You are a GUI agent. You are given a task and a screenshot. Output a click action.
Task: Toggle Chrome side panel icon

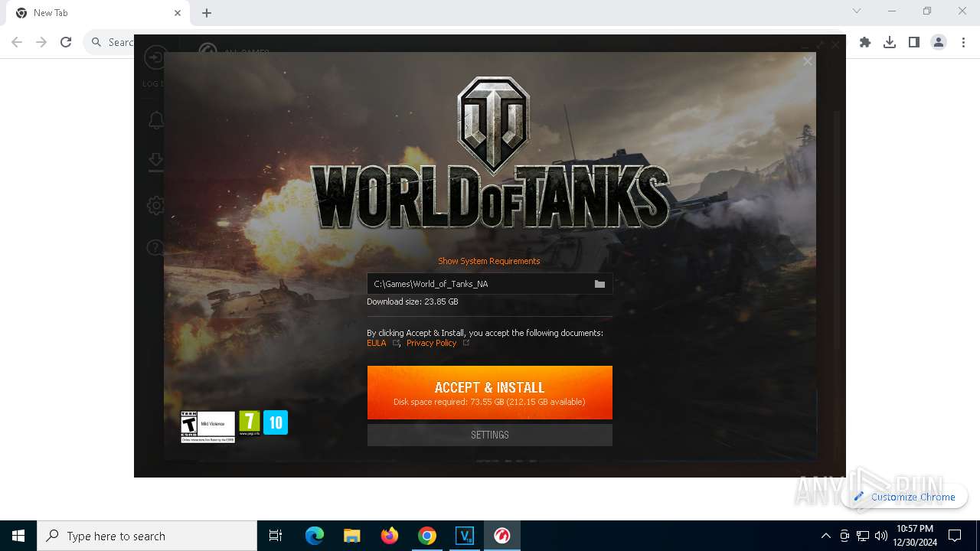click(x=914, y=42)
